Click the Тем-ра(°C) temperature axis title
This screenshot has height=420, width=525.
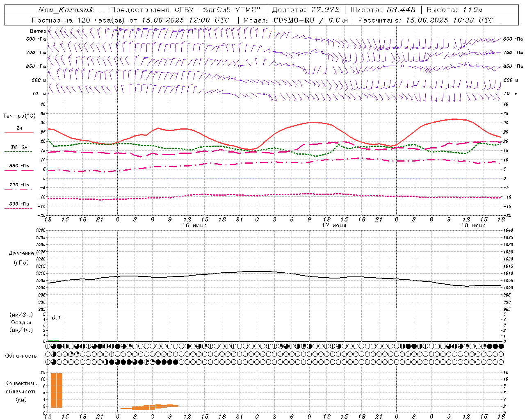pos(19,116)
